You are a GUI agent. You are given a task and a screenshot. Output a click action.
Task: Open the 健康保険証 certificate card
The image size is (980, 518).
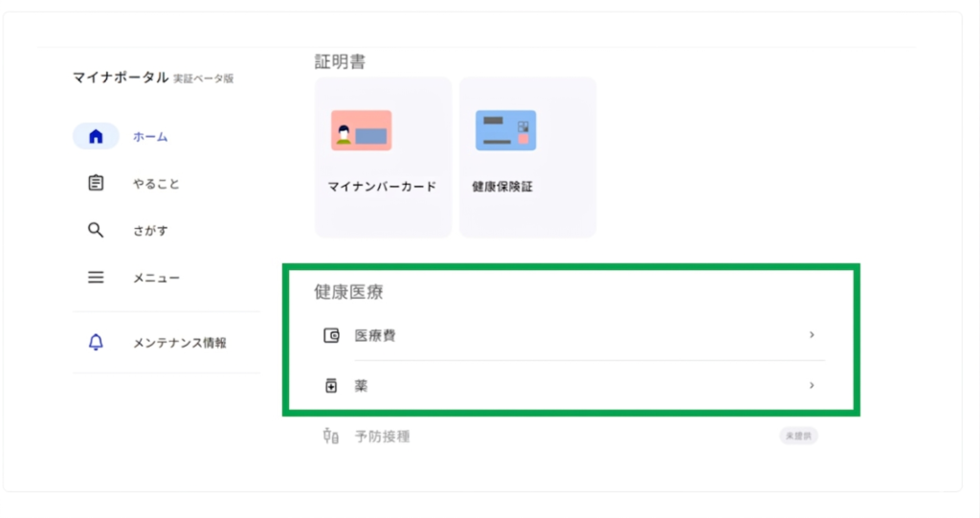coord(527,157)
